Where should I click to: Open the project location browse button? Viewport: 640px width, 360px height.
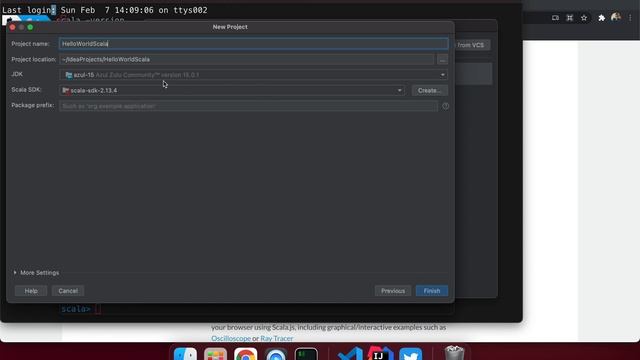pyautogui.click(x=442, y=60)
